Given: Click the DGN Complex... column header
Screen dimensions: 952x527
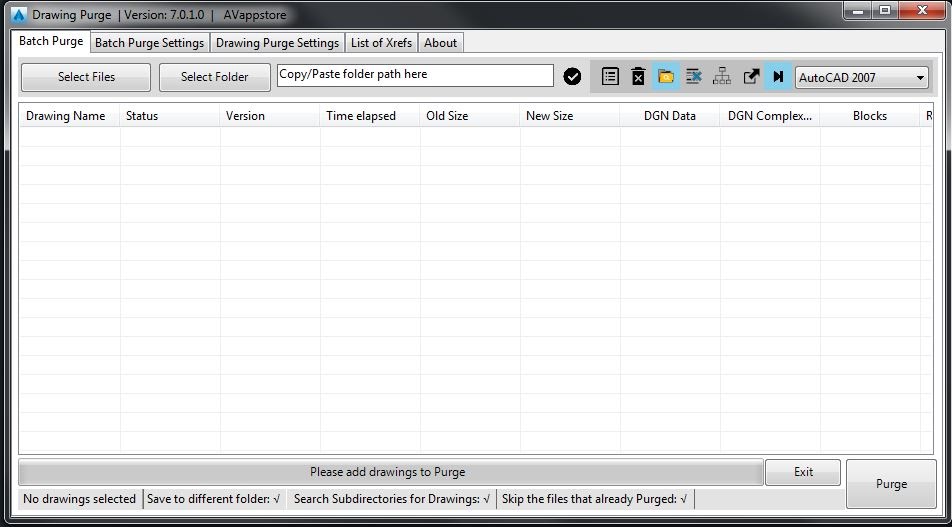Looking at the screenshot, I should pyautogui.click(x=770, y=115).
